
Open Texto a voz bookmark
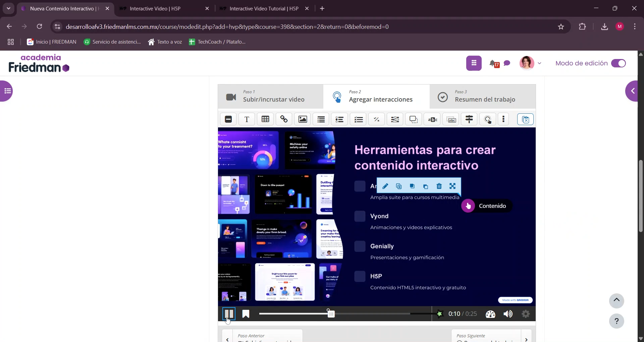point(165,42)
